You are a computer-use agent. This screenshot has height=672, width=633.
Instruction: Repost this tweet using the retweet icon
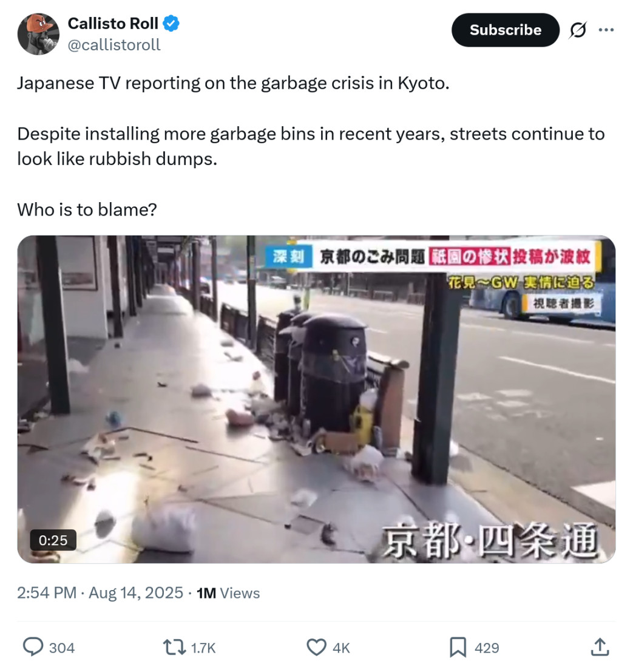coord(174,648)
